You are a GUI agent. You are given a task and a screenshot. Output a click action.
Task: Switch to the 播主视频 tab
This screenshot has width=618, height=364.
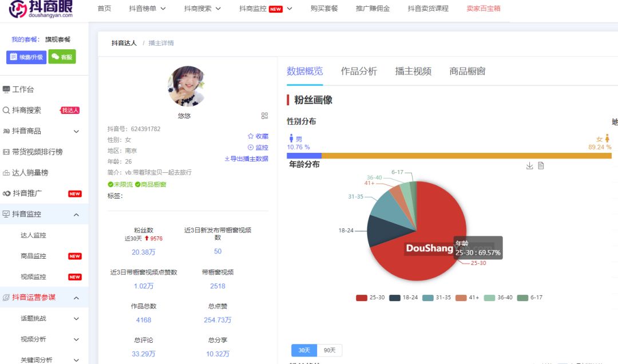tap(414, 71)
